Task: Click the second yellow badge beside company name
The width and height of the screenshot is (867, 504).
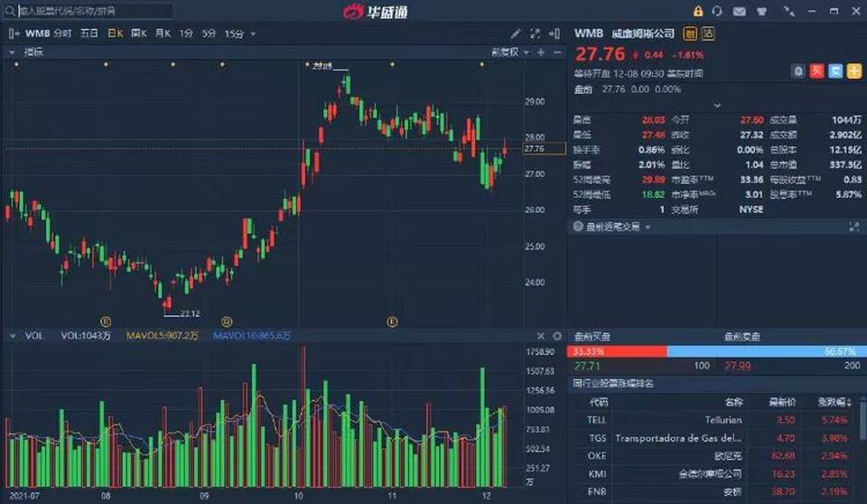Action: point(708,33)
